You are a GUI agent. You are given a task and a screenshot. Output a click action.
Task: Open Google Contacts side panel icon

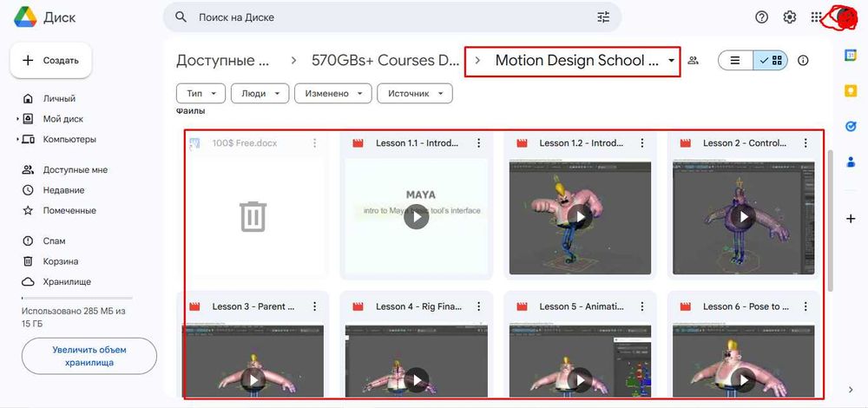(x=851, y=161)
